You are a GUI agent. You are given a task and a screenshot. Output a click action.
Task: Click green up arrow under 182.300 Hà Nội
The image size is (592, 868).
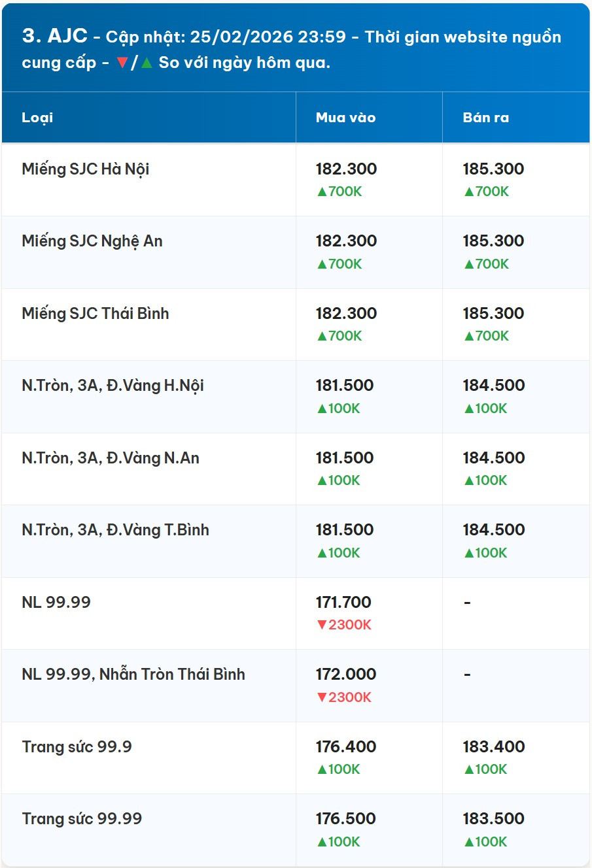322,192
